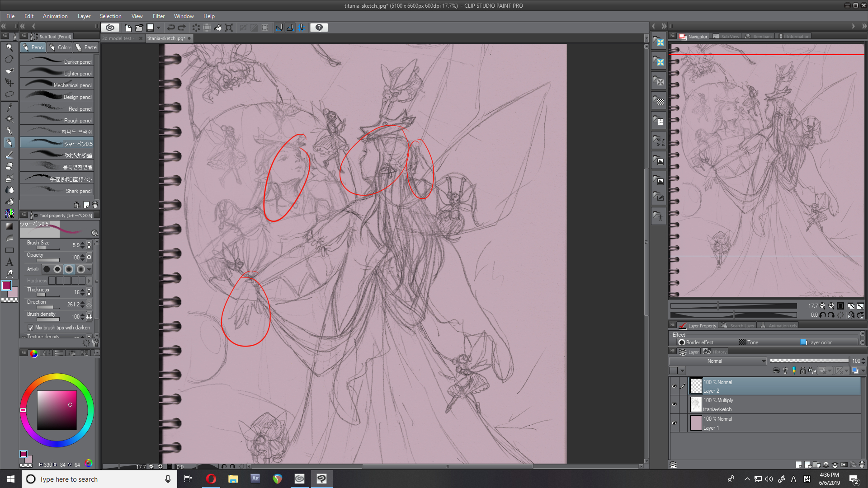Image resolution: width=868 pixels, height=488 pixels.
Task: Toggle visibility of Layer 1
Action: [x=674, y=423]
